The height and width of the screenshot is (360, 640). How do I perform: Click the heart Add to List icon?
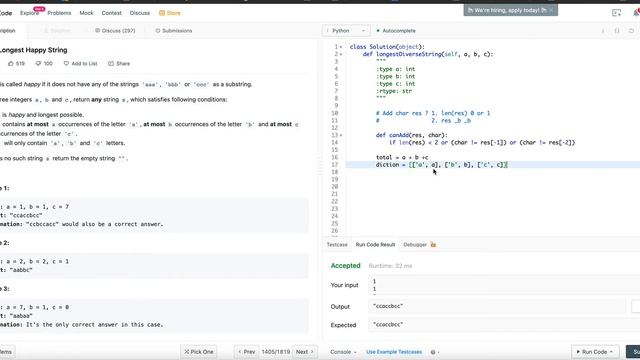point(66,63)
